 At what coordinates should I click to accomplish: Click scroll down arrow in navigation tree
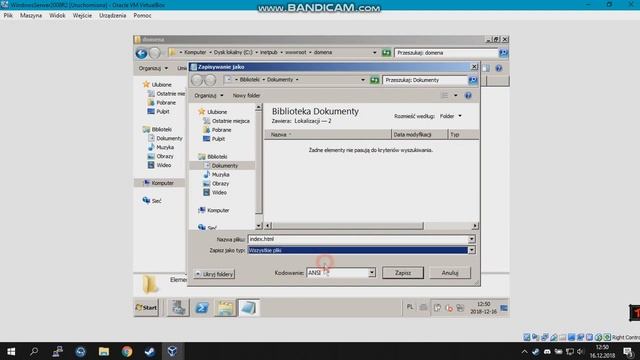click(258, 226)
